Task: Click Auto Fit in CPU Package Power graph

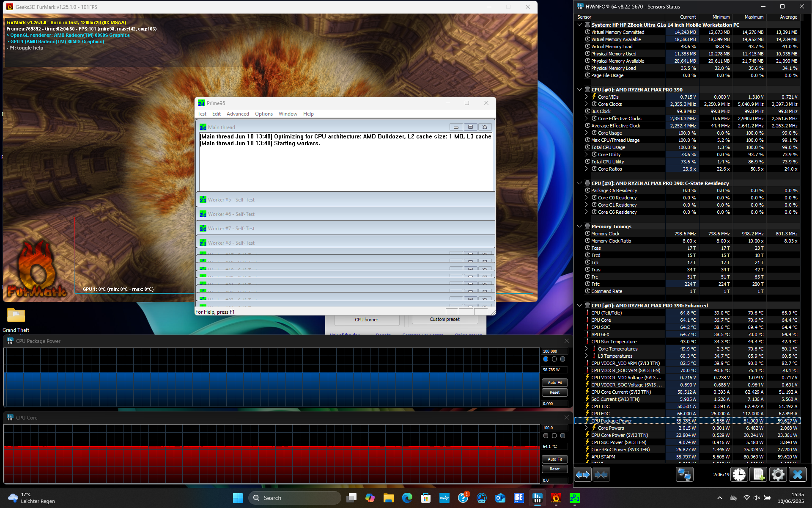Action: [x=554, y=383]
